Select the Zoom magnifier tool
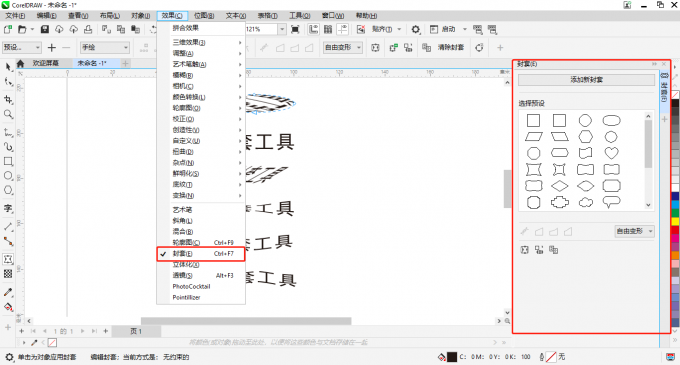 click(8, 114)
